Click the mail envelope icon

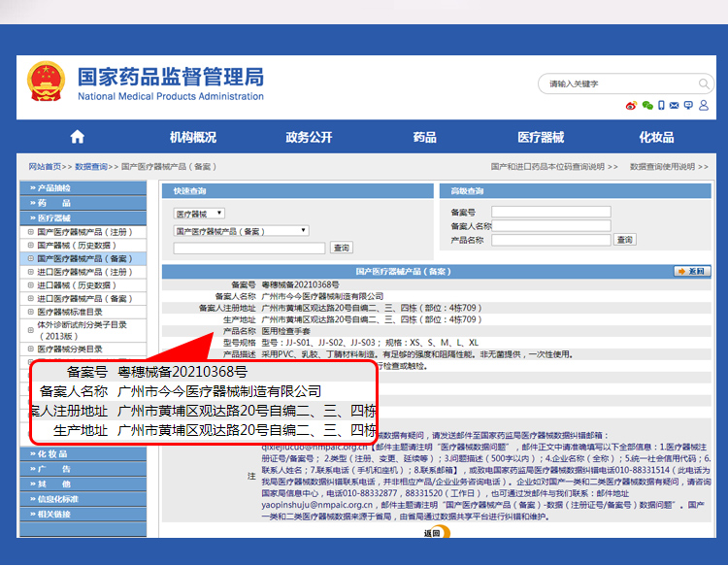pos(677,105)
